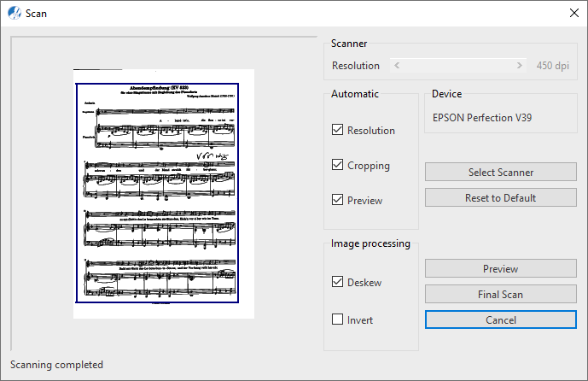
Task: Click the Resolution label in Scanner group
Action: [356, 66]
